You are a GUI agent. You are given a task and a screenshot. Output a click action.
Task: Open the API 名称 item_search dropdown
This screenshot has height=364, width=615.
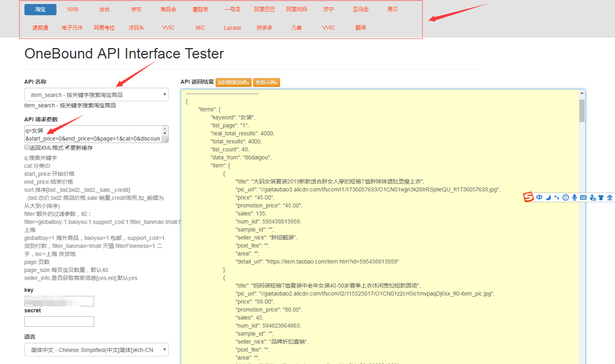click(x=97, y=95)
